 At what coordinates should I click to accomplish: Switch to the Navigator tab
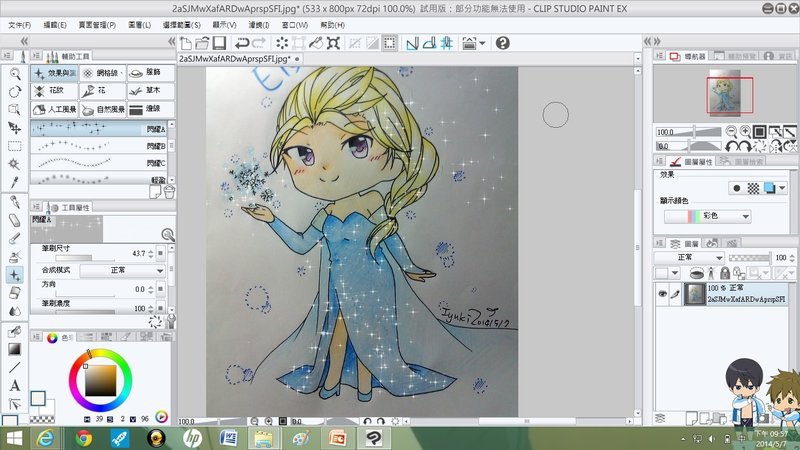687,56
